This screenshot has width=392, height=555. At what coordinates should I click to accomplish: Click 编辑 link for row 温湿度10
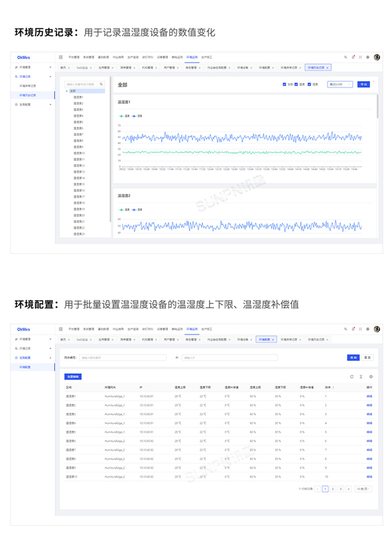[369, 477]
